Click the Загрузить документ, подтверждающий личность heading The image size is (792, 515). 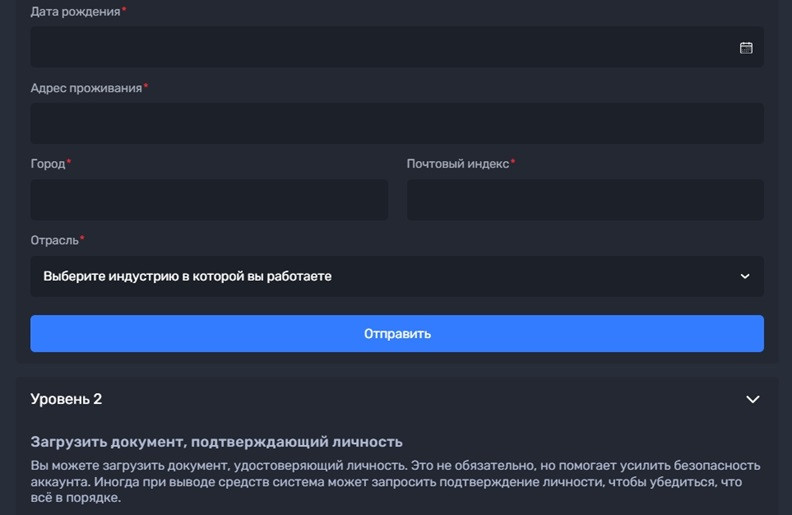click(x=216, y=441)
